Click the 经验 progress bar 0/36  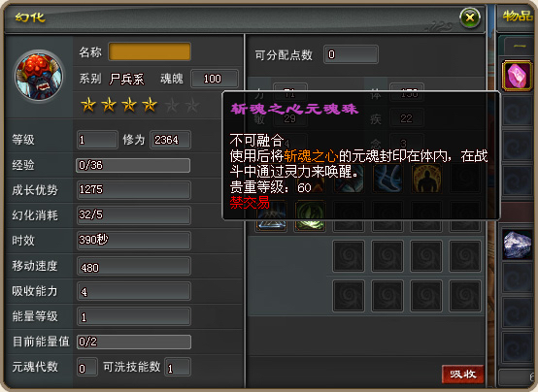pyautogui.click(x=133, y=165)
